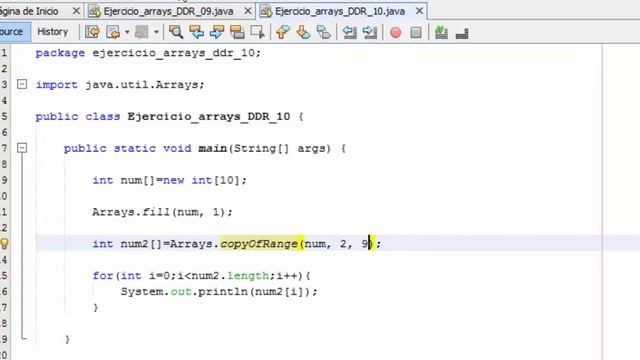This screenshot has height=360, width=640.
Task: Click the Uncomment lines icon
Action: pos(462,33)
